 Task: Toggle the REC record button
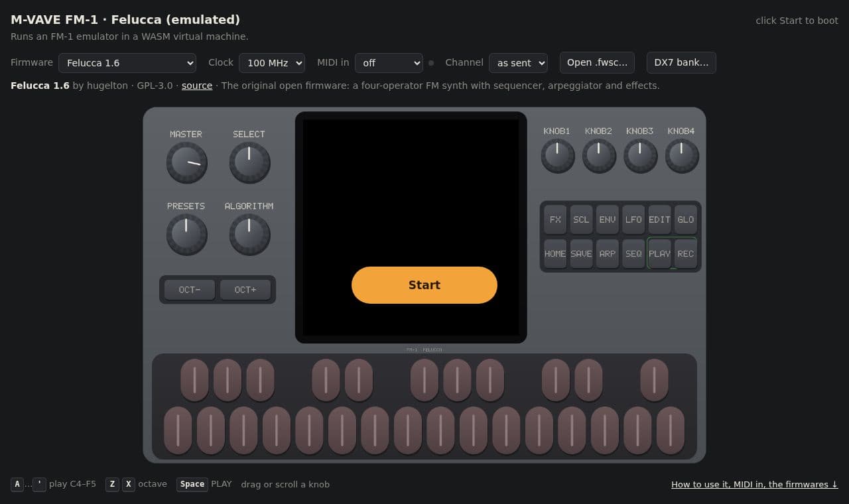pos(686,254)
